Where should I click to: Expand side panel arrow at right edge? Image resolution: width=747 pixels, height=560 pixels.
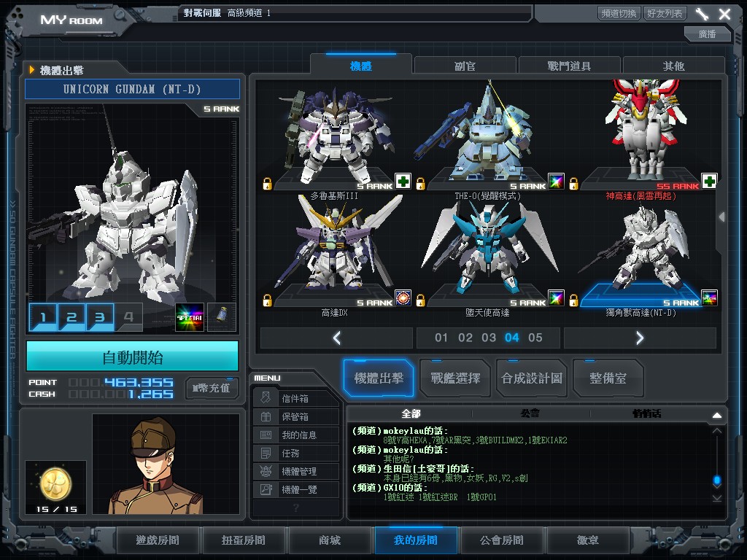tap(722, 217)
